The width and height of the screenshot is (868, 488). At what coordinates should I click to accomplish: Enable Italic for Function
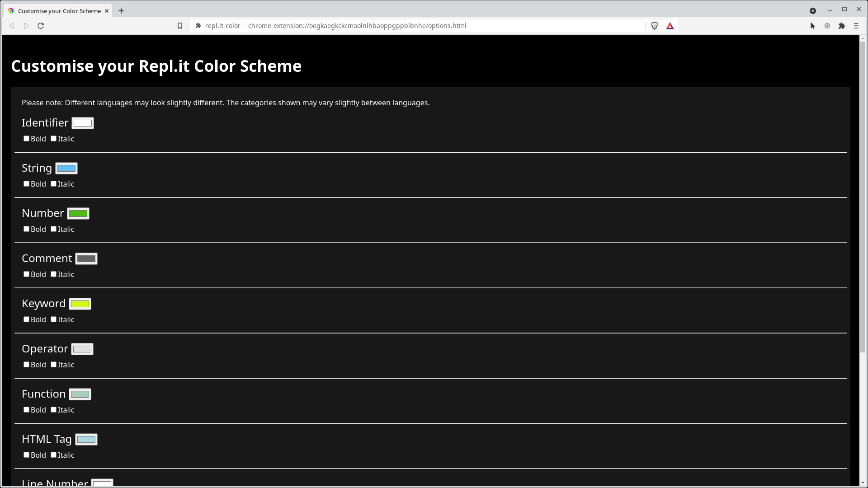pyautogui.click(x=53, y=410)
